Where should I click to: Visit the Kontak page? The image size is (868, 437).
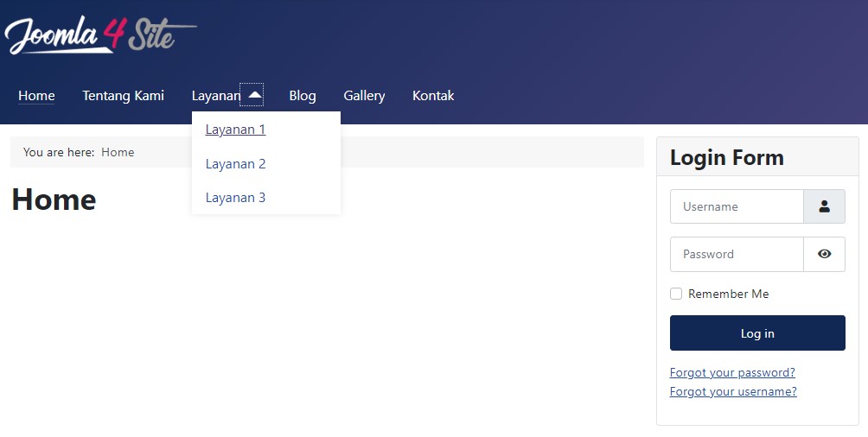tap(433, 95)
